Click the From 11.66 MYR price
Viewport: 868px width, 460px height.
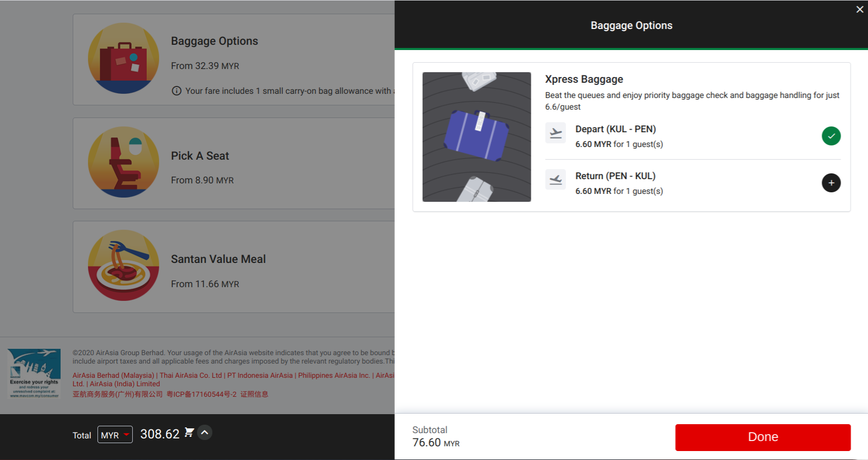coord(205,284)
